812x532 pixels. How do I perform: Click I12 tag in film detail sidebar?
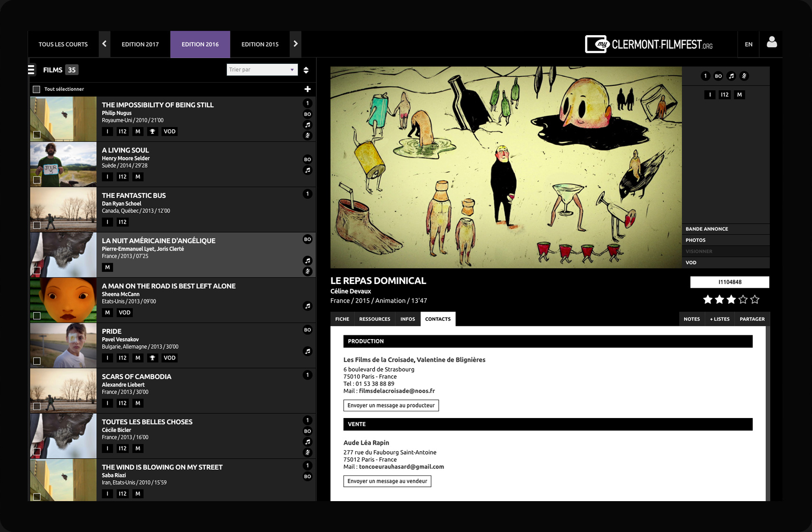[x=725, y=95]
